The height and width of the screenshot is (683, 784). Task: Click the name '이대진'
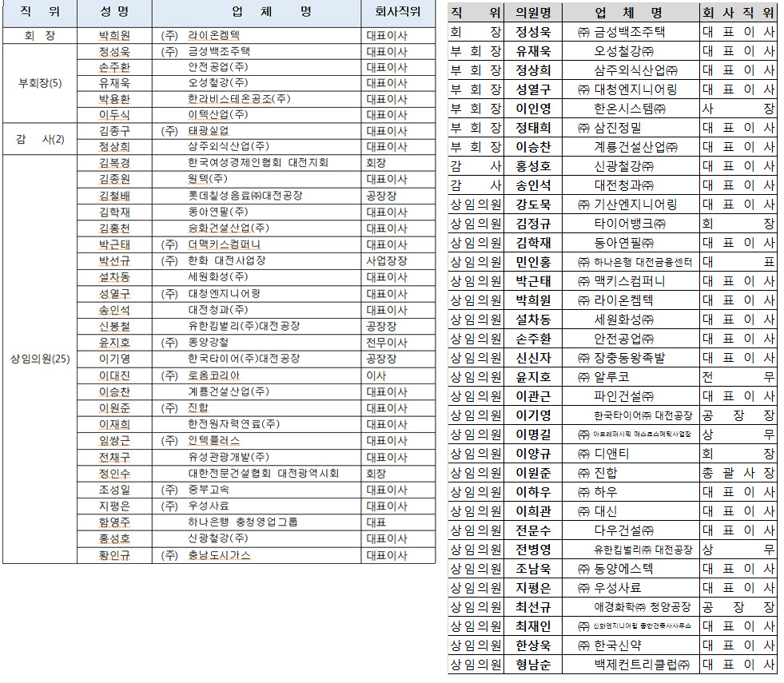[114, 375]
